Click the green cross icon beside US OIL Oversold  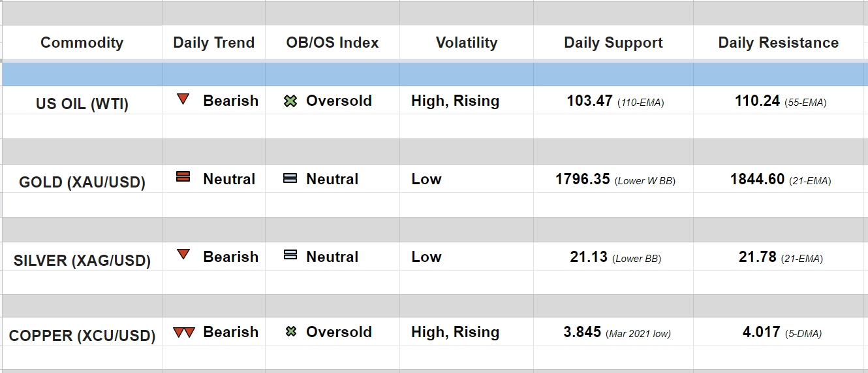pyautogui.click(x=290, y=101)
